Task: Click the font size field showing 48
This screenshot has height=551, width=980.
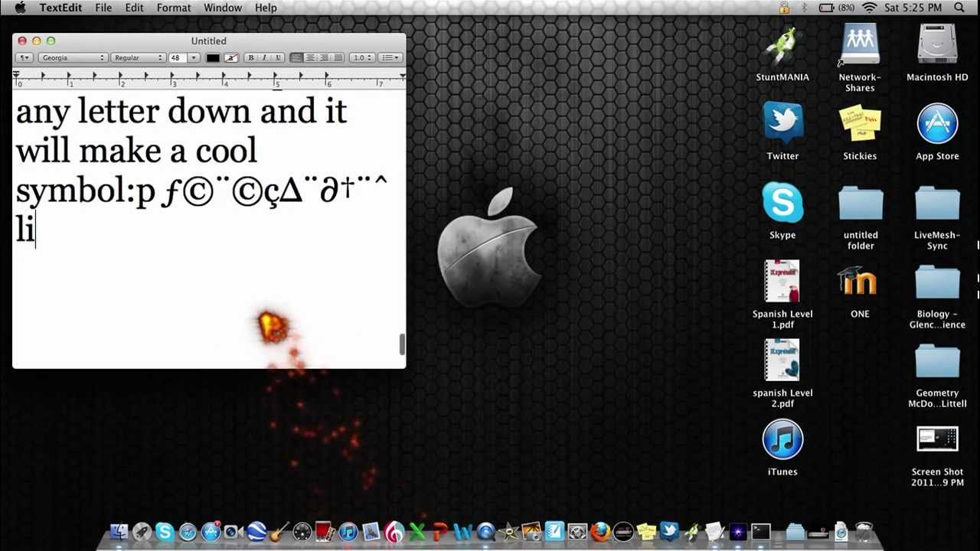Action: tap(178, 57)
